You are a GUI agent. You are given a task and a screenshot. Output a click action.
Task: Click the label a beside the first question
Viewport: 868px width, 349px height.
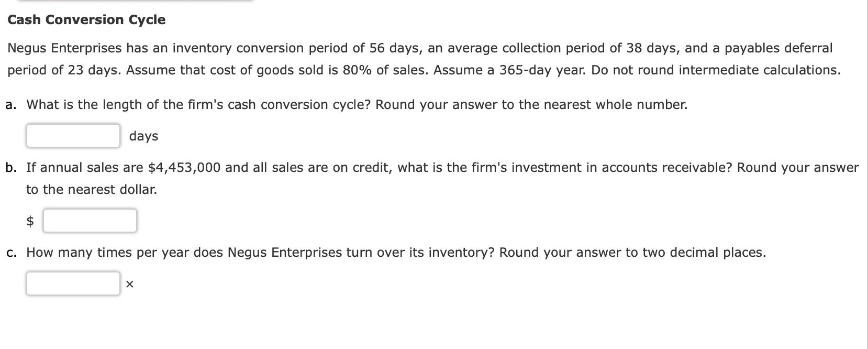[x=9, y=104]
